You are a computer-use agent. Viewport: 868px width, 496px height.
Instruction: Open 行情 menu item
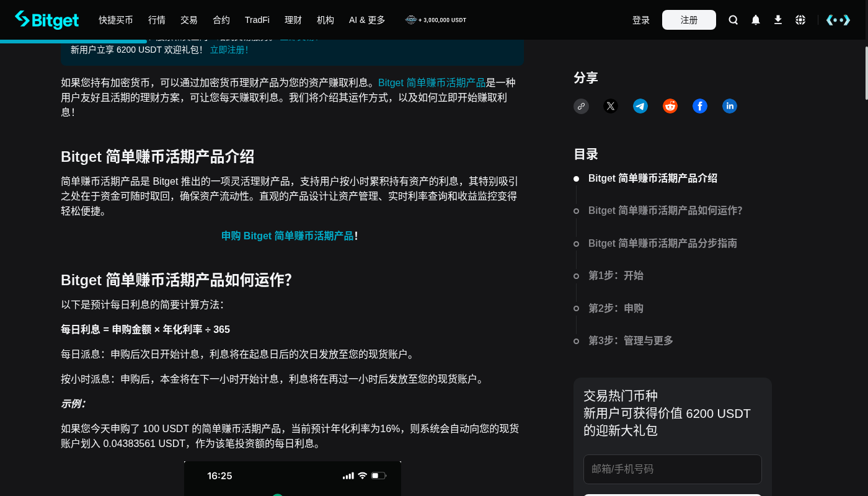coord(157,20)
